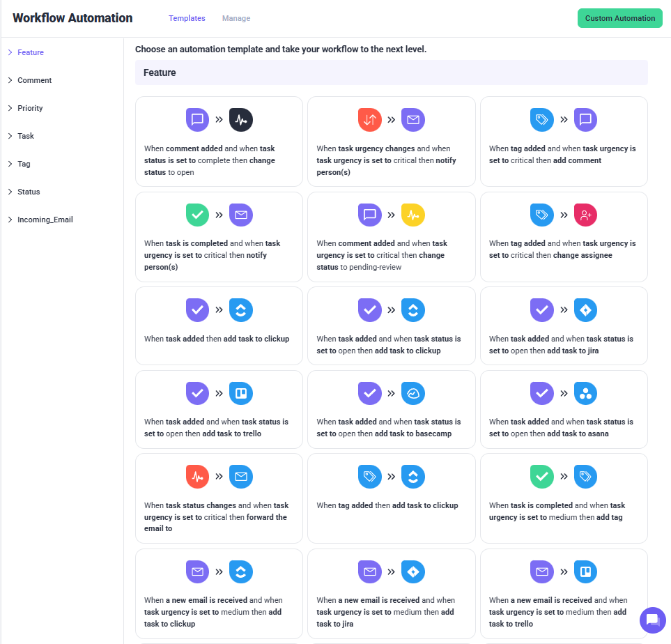Screen dimensions: 671x644
Task: Expand the Priority category chevron
Action: (10, 108)
